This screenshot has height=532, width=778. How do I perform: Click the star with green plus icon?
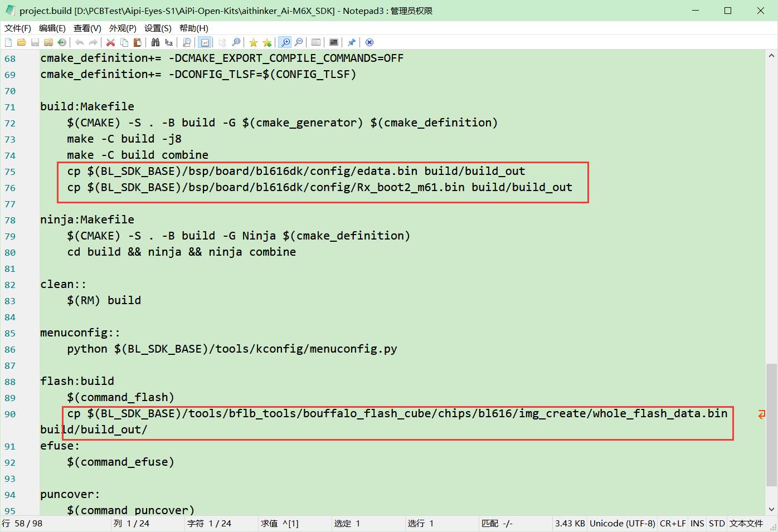click(267, 42)
